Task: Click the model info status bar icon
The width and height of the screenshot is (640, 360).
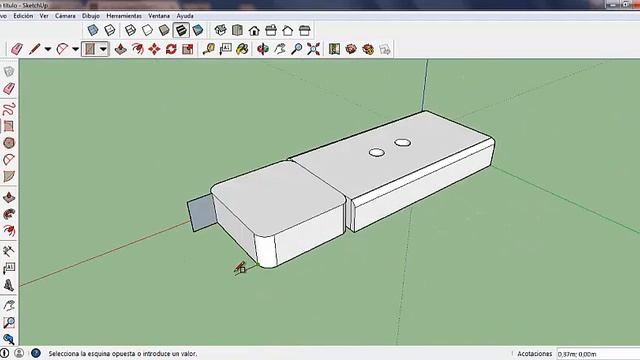Action: click(x=4, y=353)
